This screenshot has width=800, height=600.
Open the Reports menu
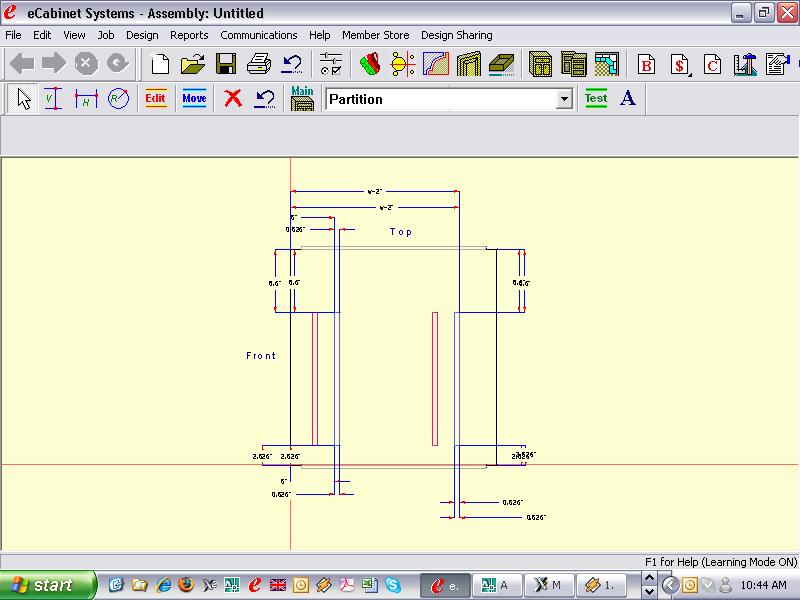tap(189, 35)
